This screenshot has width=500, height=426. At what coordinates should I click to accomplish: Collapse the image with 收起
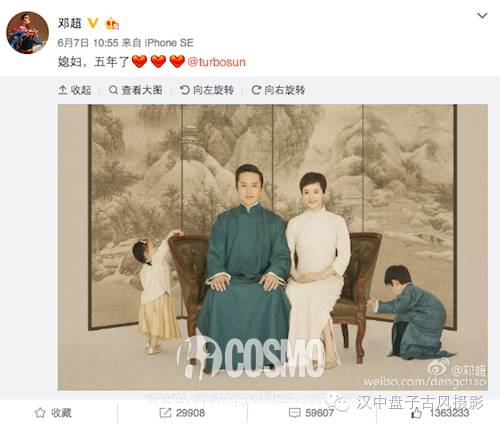click(75, 90)
